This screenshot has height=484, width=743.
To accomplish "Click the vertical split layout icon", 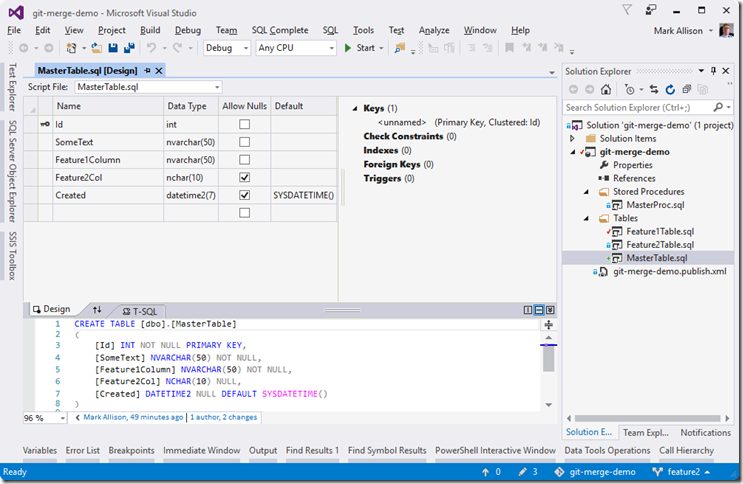I will pos(528,310).
